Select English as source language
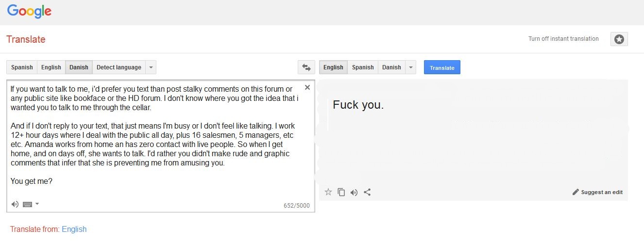The width and height of the screenshot is (644, 245). coord(51,67)
